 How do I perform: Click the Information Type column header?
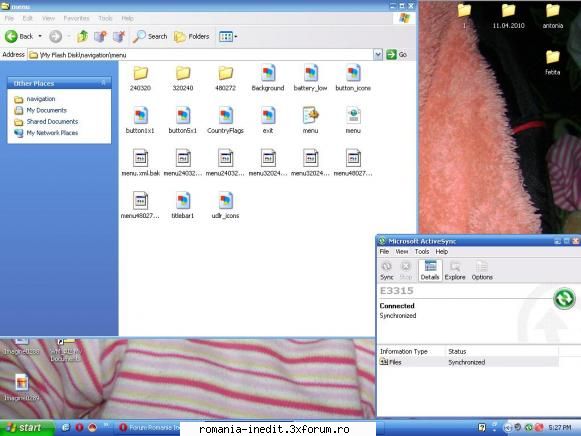(411, 351)
